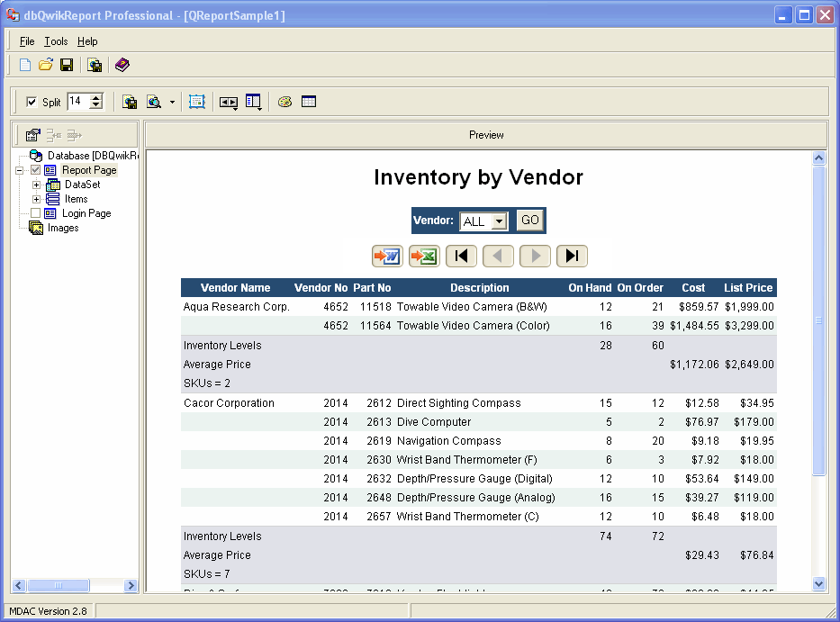Screen dimensions: 840x622
Task: Open the Vendor dropdown list
Action: (500, 221)
